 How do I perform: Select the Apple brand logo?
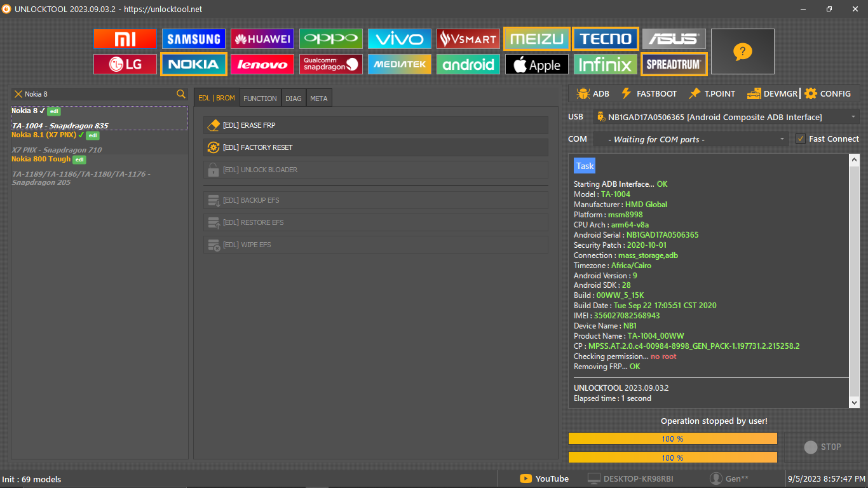tap(536, 64)
